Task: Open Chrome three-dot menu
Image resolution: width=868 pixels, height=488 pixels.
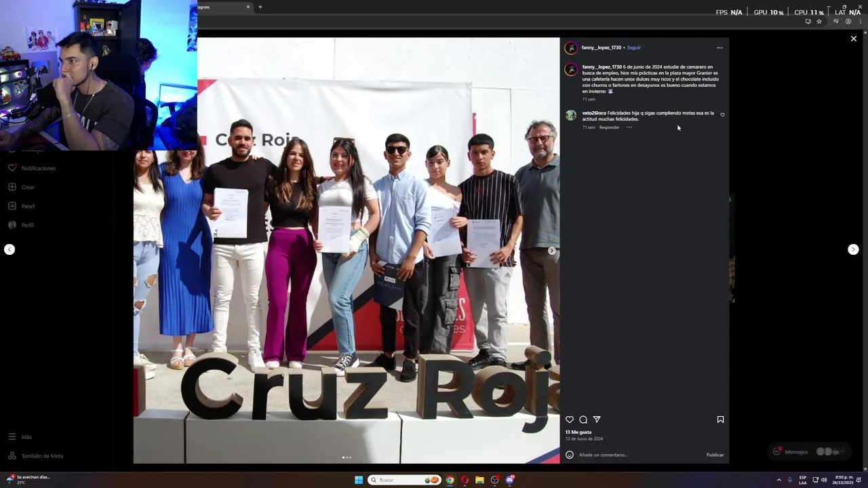Action: tap(860, 22)
